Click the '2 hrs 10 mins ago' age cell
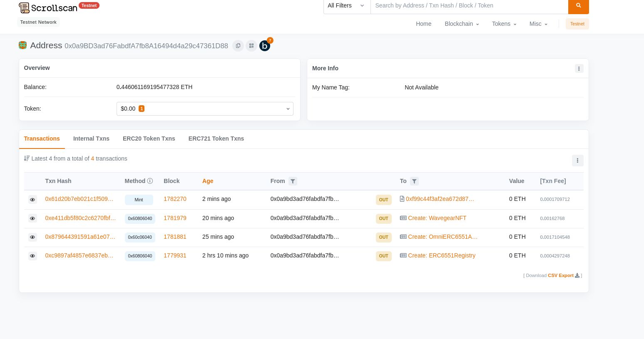 (225, 255)
